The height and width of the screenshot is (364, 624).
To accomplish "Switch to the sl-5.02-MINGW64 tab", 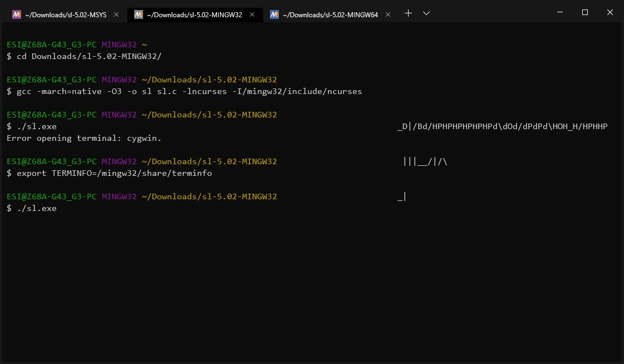I will click(330, 14).
